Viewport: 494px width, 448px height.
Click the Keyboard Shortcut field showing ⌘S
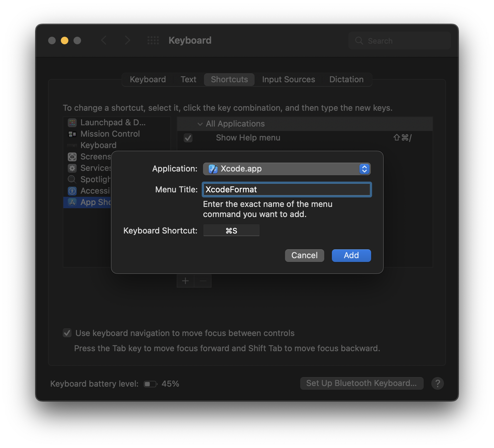click(231, 231)
